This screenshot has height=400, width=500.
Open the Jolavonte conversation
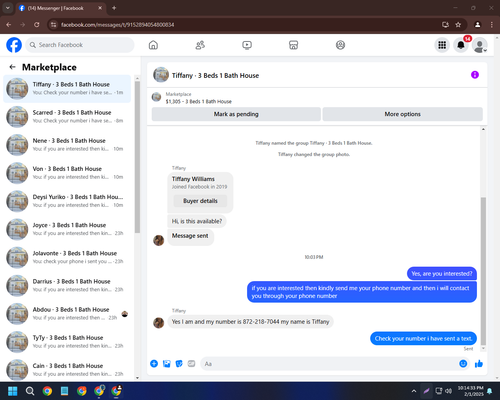67,257
